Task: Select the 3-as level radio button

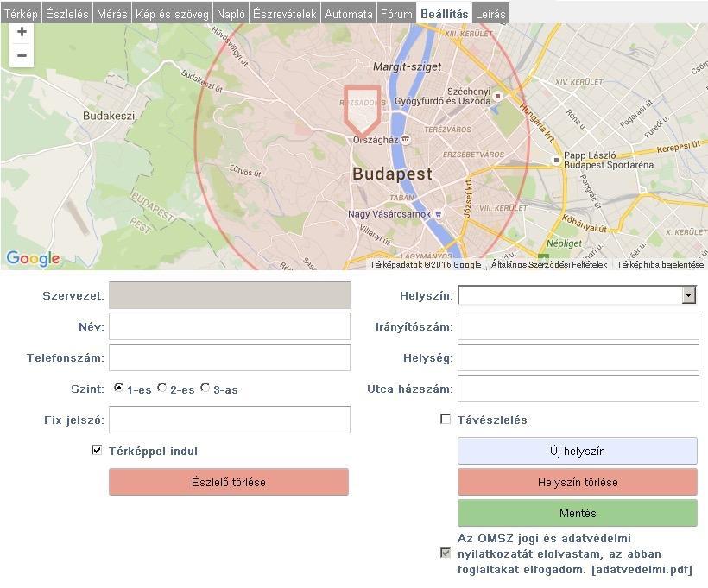Action: click(205, 388)
